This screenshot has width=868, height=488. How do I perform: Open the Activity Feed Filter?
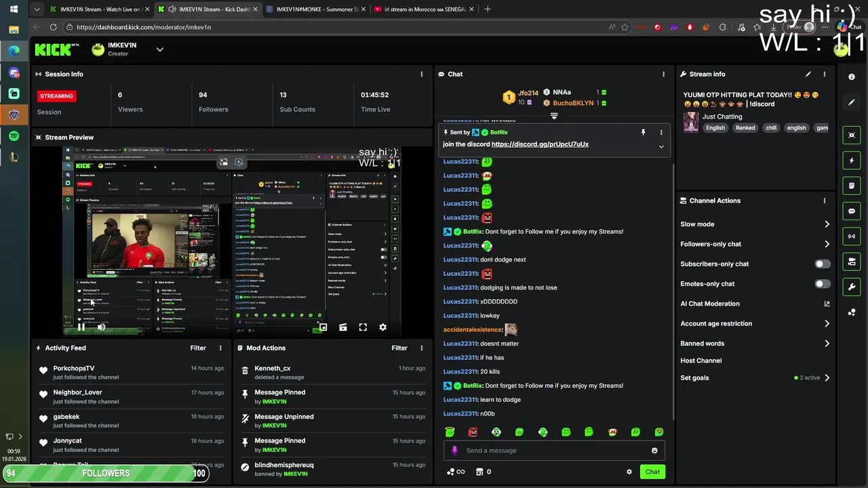[198, 348]
